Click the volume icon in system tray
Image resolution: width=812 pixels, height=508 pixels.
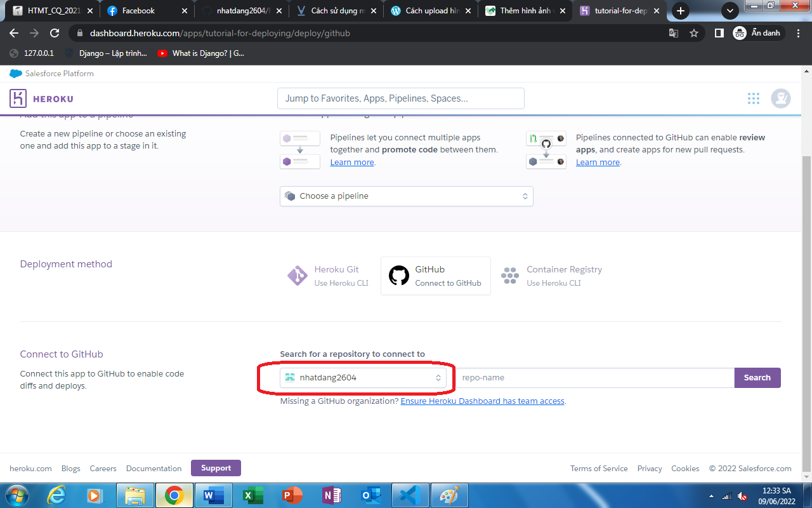coord(742,496)
